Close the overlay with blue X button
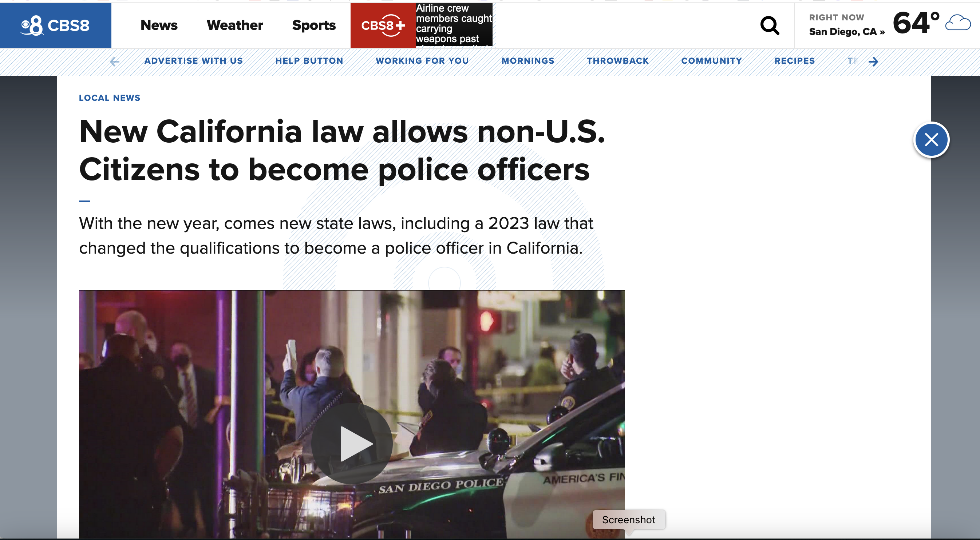 point(931,140)
